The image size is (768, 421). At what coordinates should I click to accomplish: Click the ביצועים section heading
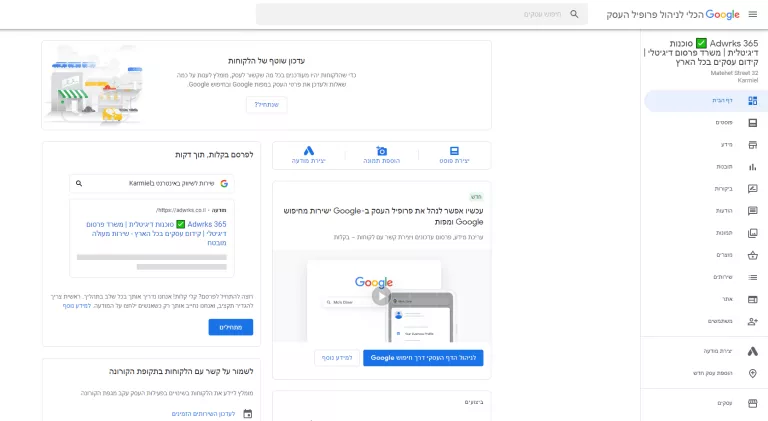pyautogui.click(x=474, y=402)
